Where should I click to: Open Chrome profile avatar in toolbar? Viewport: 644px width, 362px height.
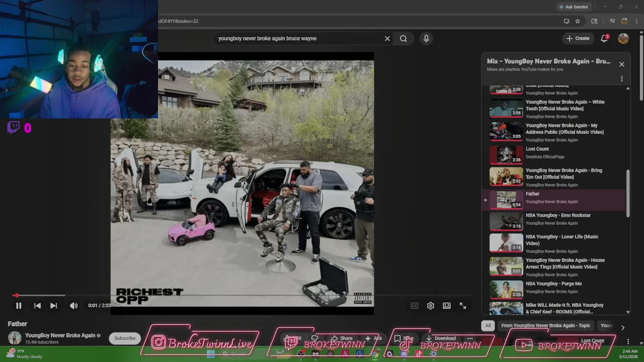(x=624, y=21)
